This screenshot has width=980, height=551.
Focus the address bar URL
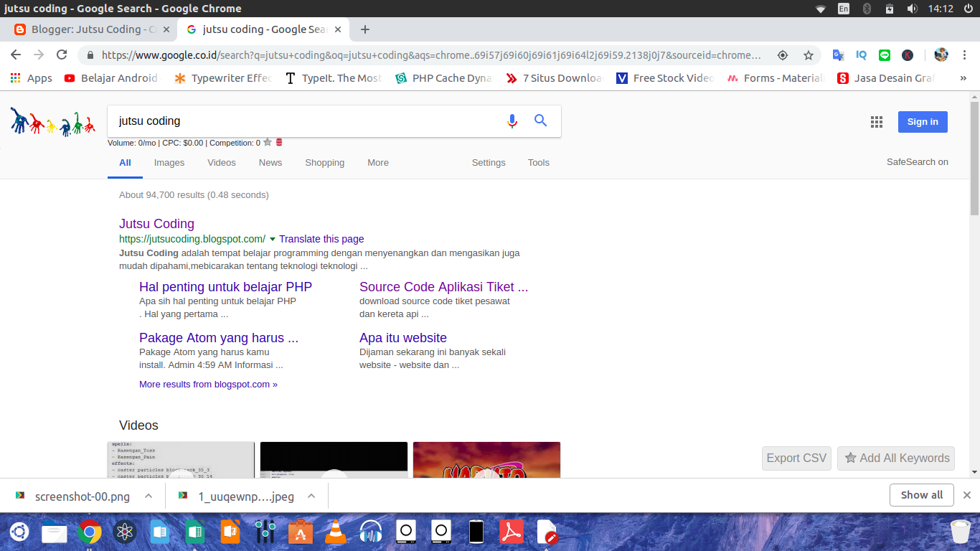click(430, 55)
